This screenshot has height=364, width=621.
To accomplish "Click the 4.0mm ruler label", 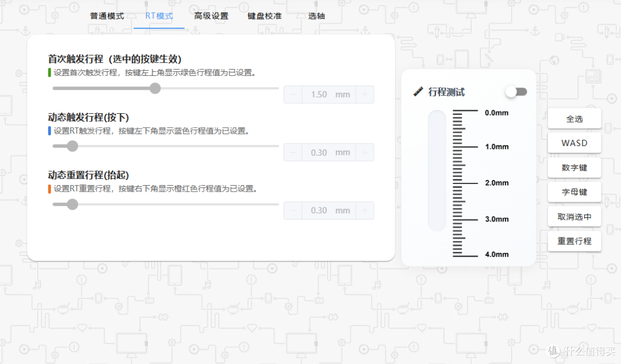I will coord(497,255).
